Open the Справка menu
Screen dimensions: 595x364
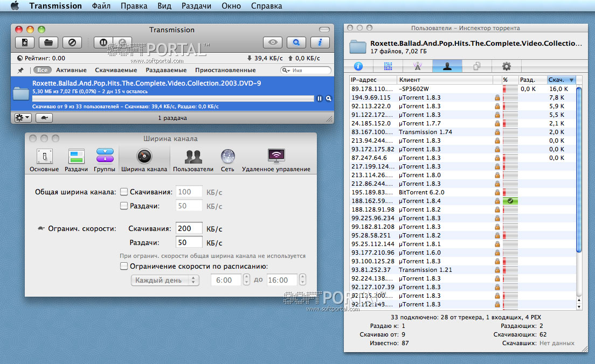tap(266, 6)
